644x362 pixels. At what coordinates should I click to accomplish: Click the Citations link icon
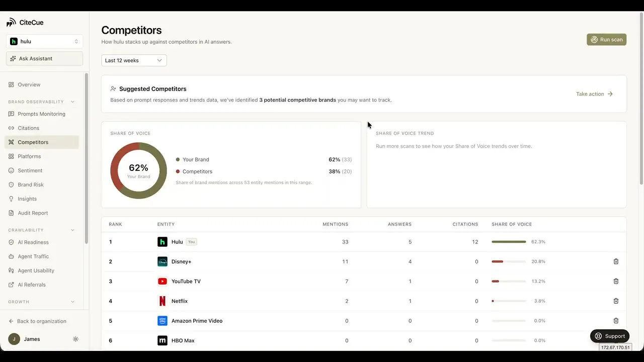coord(12,128)
